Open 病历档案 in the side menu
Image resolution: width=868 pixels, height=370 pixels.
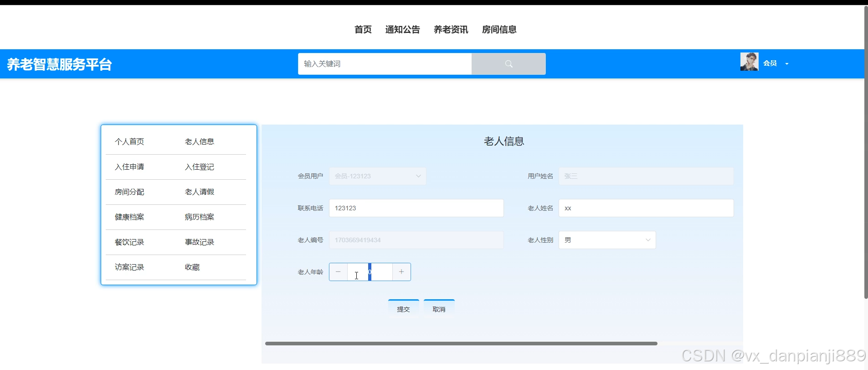click(200, 217)
